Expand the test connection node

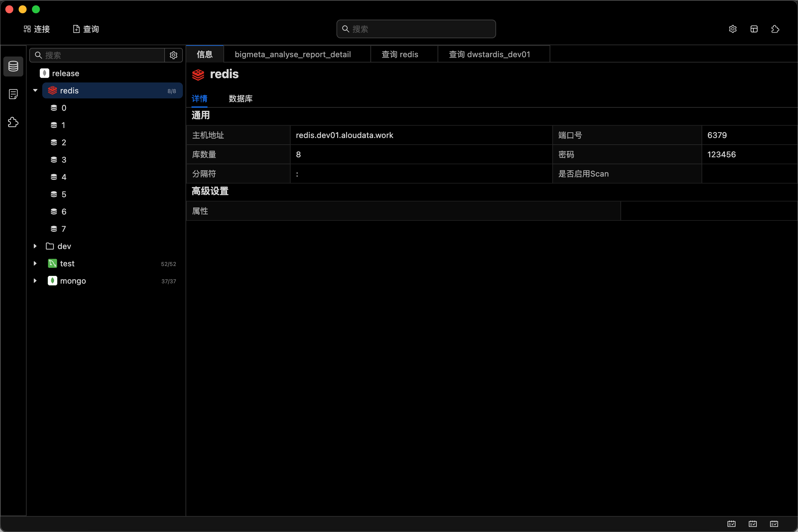tap(35, 263)
